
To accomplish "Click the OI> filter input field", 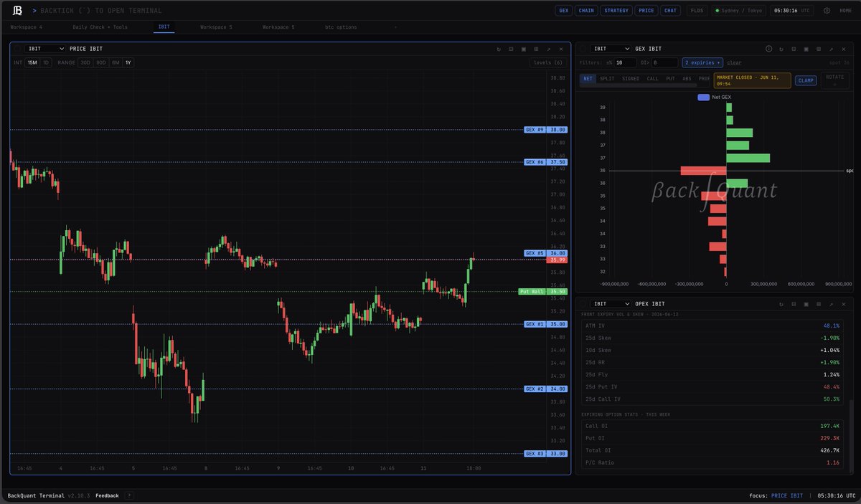I will (664, 62).
